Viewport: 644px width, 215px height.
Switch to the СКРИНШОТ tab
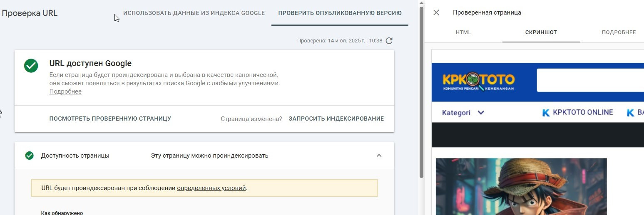[x=541, y=32]
